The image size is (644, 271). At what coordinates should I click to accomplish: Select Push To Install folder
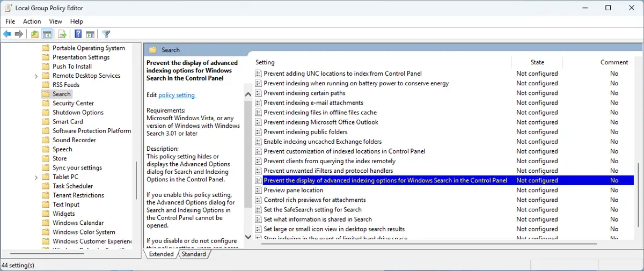(72, 67)
